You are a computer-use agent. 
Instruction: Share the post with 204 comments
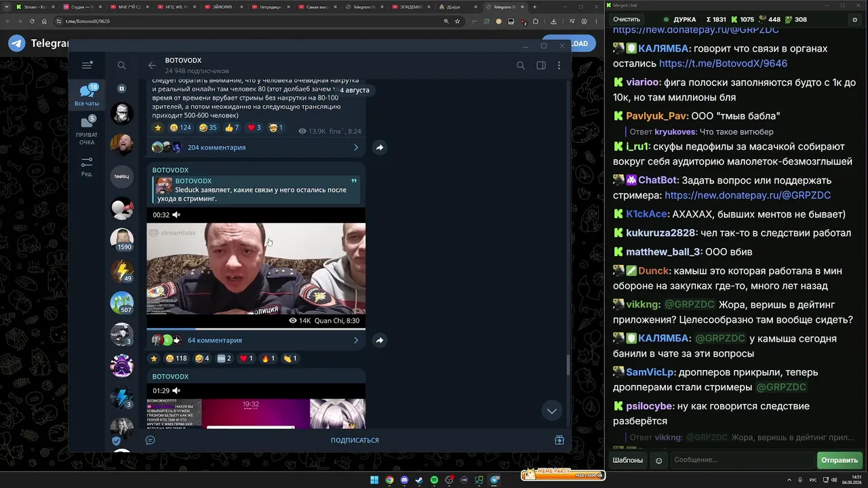point(380,147)
